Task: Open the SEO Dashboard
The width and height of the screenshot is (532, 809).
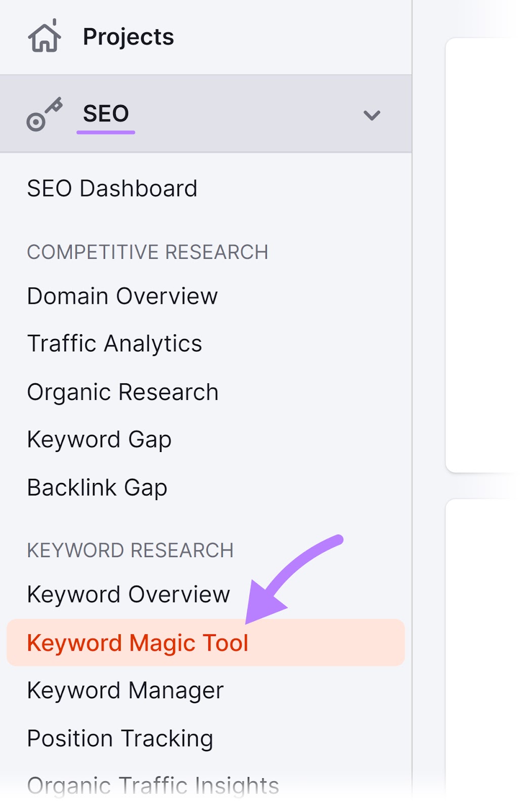Action: tap(112, 188)
